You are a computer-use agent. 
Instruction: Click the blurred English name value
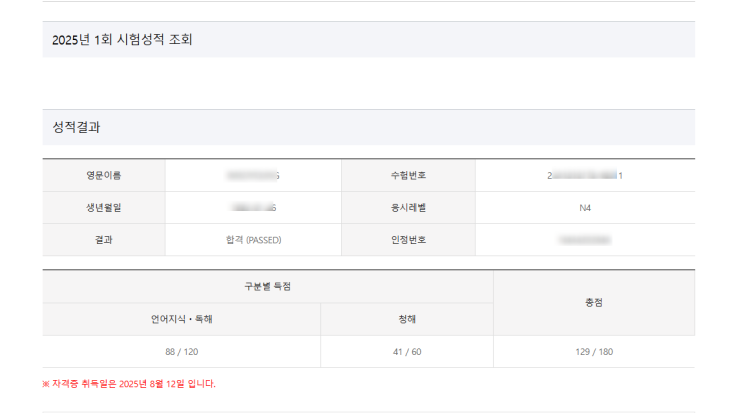point(253,176)
